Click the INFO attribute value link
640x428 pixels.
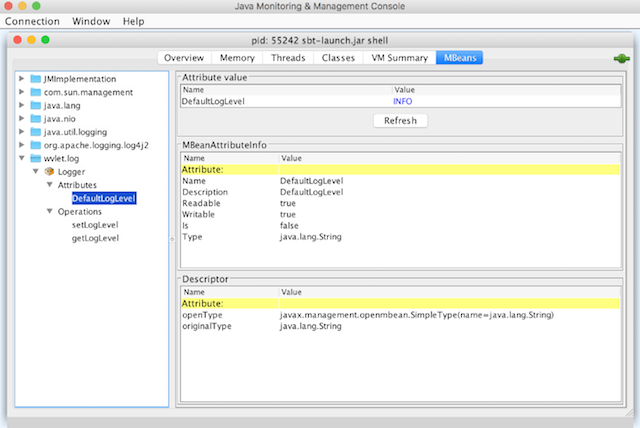tap(402, 101)
